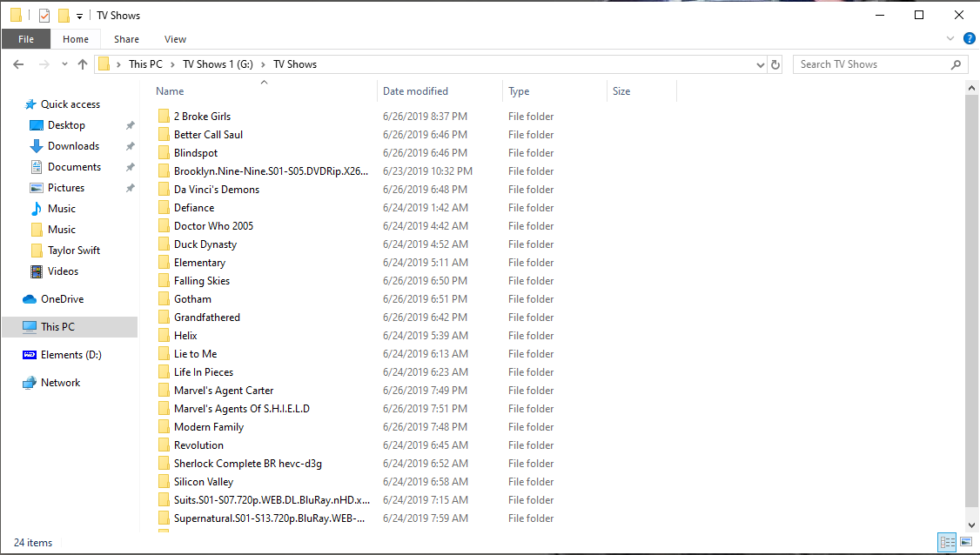Click the TV Shows breadcrumb segment
Viewport: 980px width, 555px height.
[295, 64]
